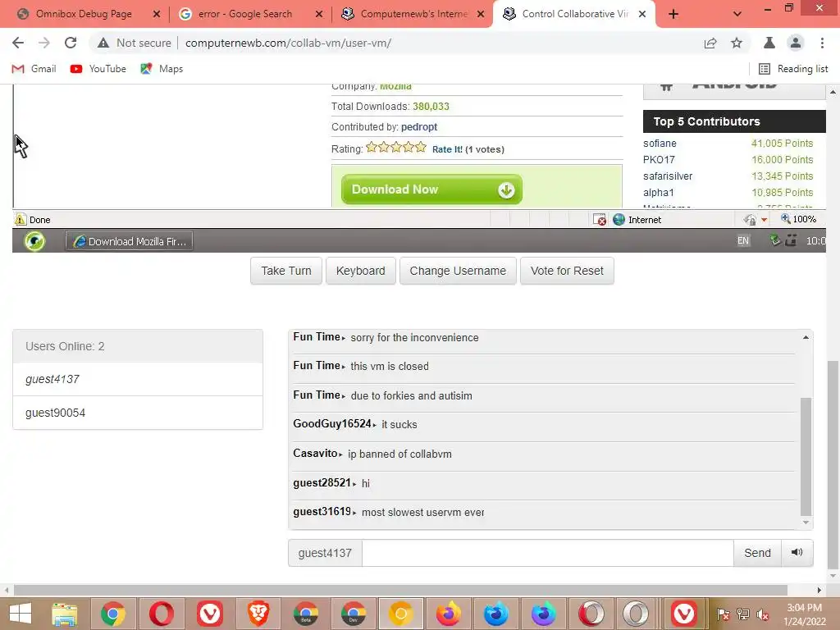
Task: Click the browser forward arrow
Action: (44, 43)
